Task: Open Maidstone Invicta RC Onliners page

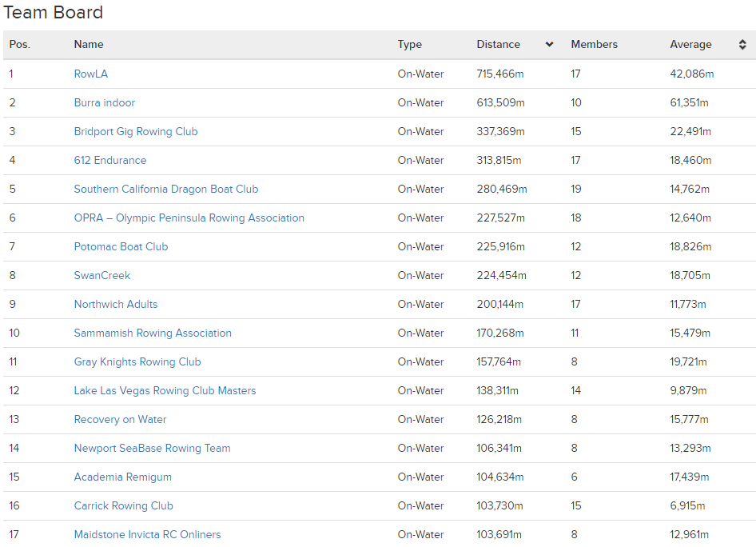Action: tap(147, 534)
